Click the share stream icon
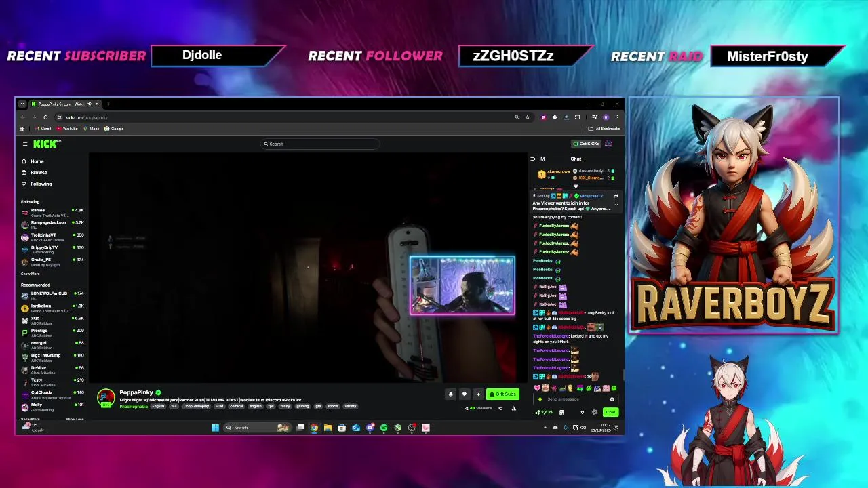 (500, 408)
